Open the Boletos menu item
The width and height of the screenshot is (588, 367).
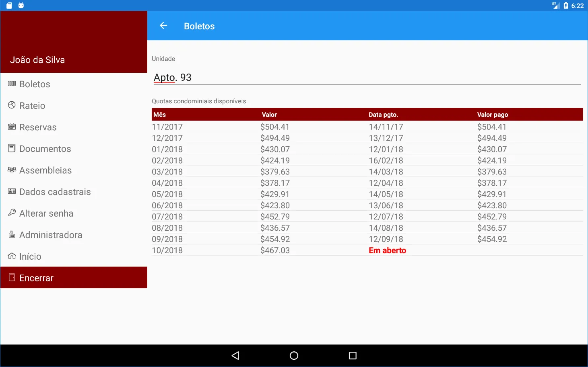click(x=74, y=84)
